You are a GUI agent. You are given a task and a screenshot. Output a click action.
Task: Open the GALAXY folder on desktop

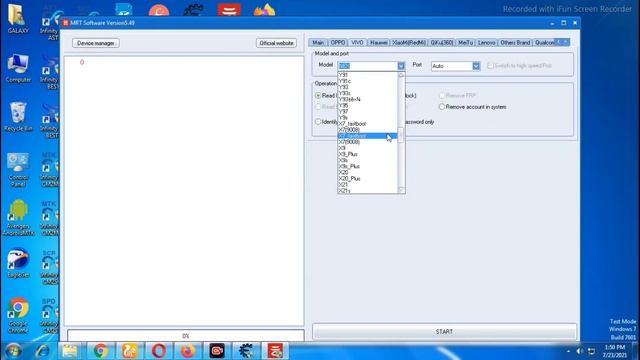click(x=18, y=18)
